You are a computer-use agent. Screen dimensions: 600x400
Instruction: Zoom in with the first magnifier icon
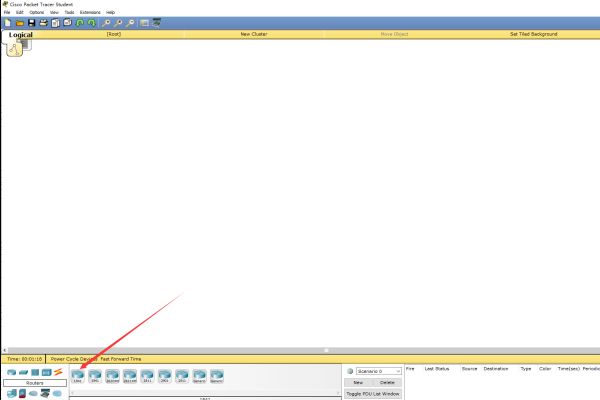pos(106,23)
